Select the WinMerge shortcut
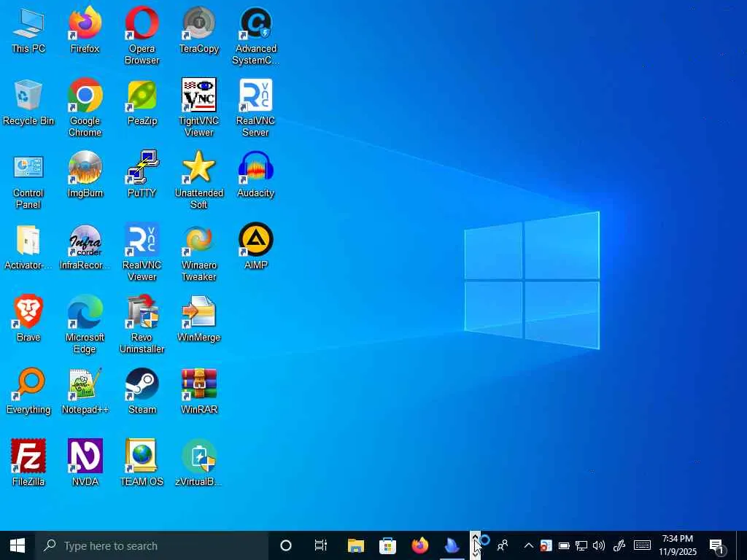 click(x=198, y=319)
